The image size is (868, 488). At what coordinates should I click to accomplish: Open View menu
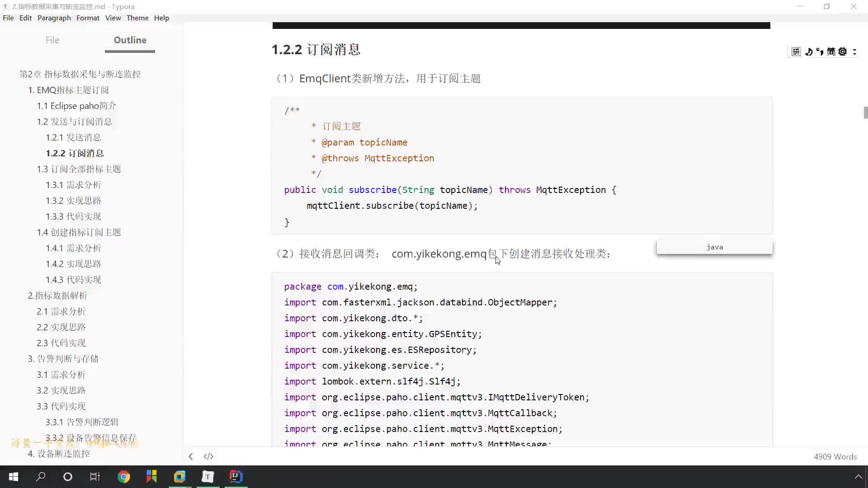pos(113,18)
